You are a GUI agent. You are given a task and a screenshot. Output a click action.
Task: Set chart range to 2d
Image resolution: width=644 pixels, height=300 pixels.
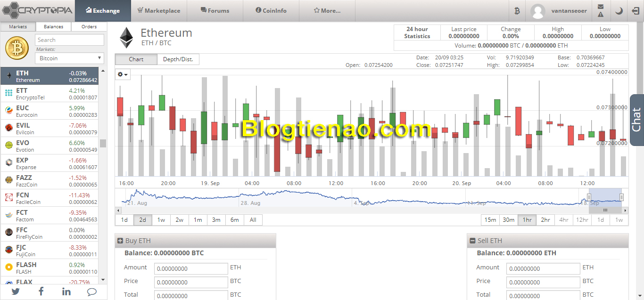click(x=143, y=220)
